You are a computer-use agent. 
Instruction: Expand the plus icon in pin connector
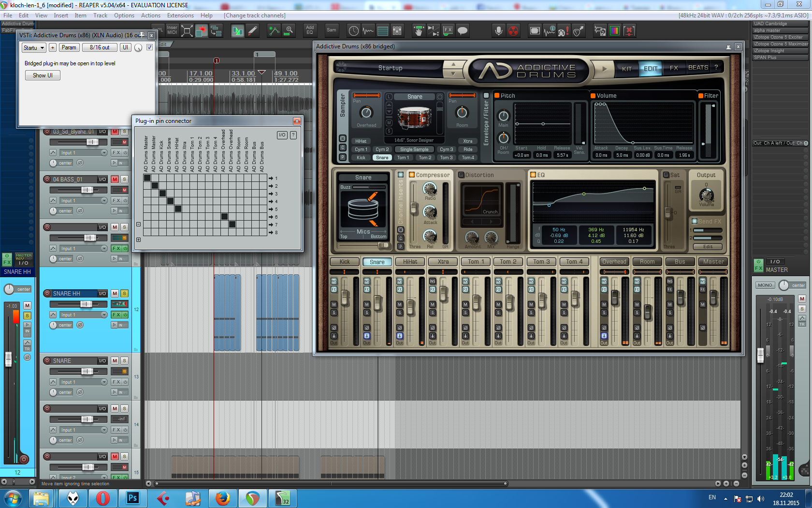(x=138, y=239)
